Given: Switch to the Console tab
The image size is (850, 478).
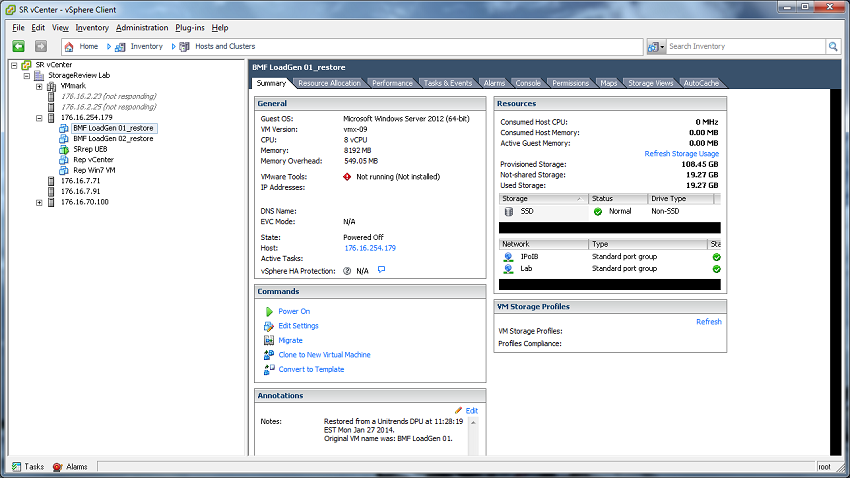Looking at the screenshot, I should click(x=528, y=83).
